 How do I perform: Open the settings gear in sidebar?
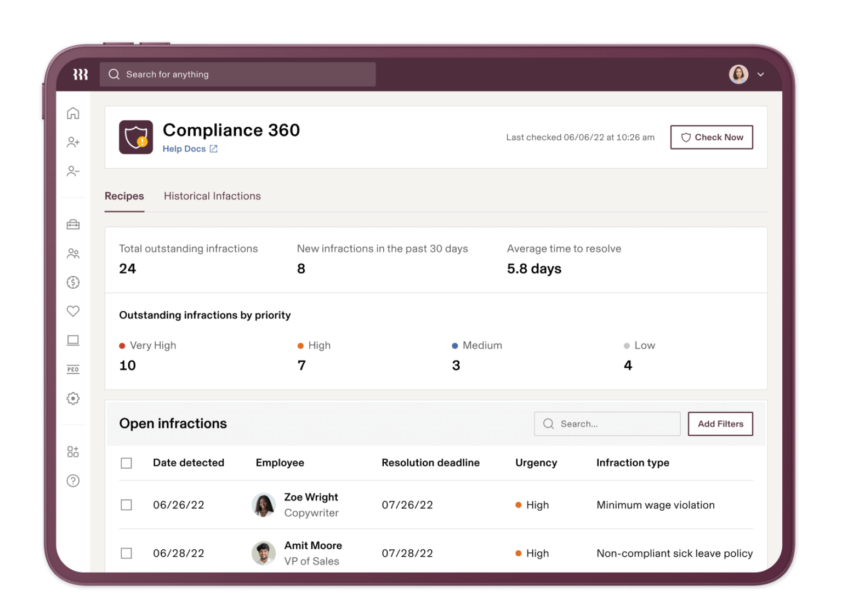[73, 398]
